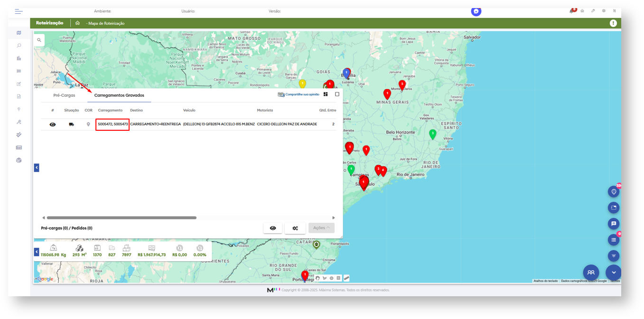644x319 pixels.
Task: Collapse floating buttons with the down chevron
Action: [x=614, y=273]
